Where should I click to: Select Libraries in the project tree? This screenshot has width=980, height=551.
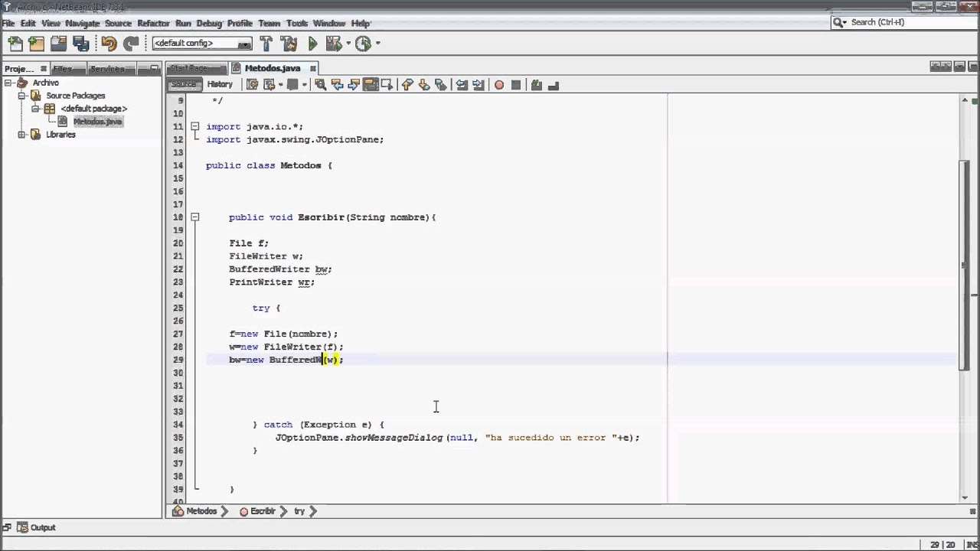point(60,135)
